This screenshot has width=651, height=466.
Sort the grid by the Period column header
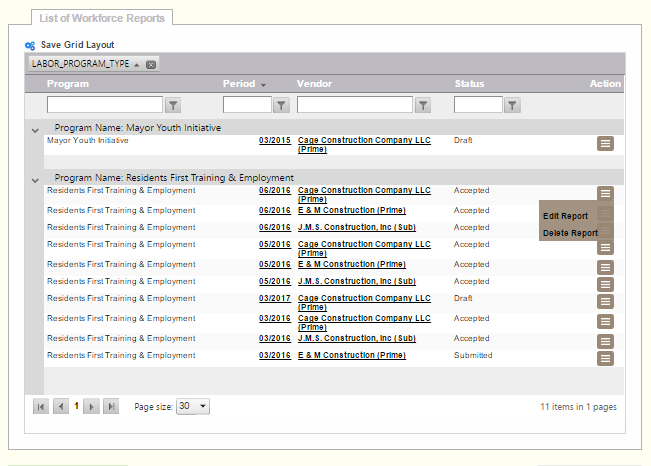coord(239,84)
